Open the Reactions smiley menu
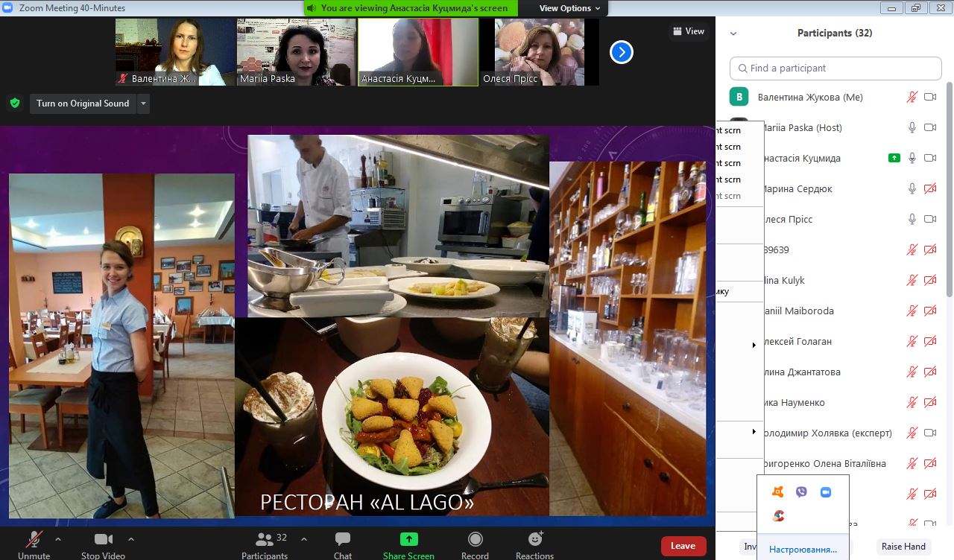The width and height of the screenshot is (954, 560). 535,538
